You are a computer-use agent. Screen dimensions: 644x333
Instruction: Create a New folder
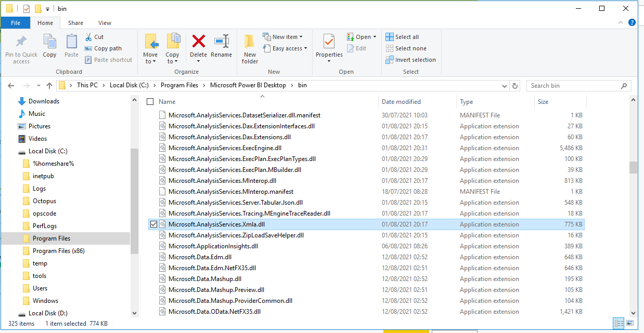click(250, 49)
